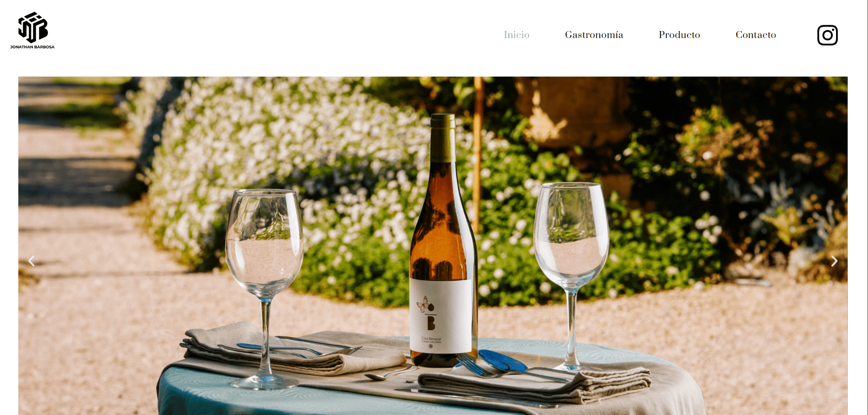Viewport: 868px width, 415px height.
Task: Advance to next slide with right chevron
Action: tap(834, 261)
